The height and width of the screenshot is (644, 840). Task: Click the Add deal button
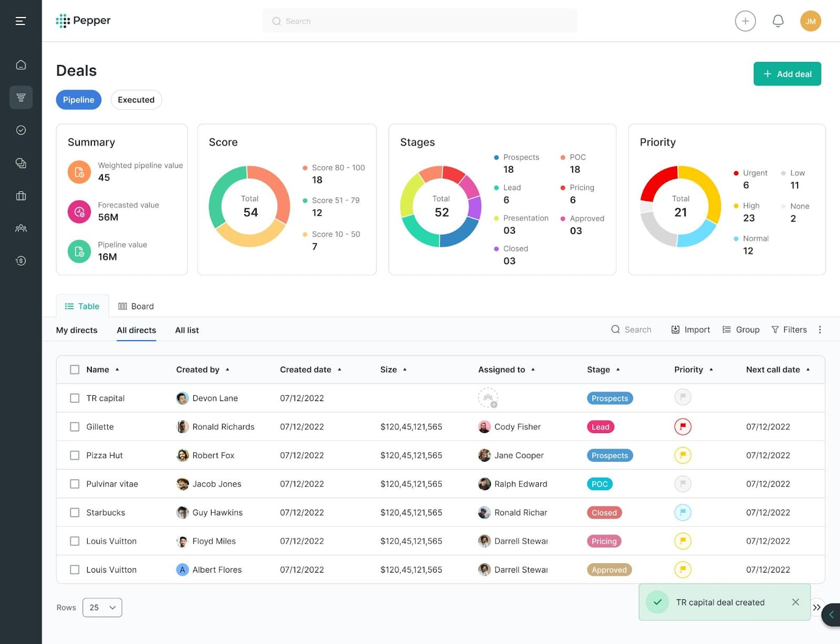pos(787,74)
